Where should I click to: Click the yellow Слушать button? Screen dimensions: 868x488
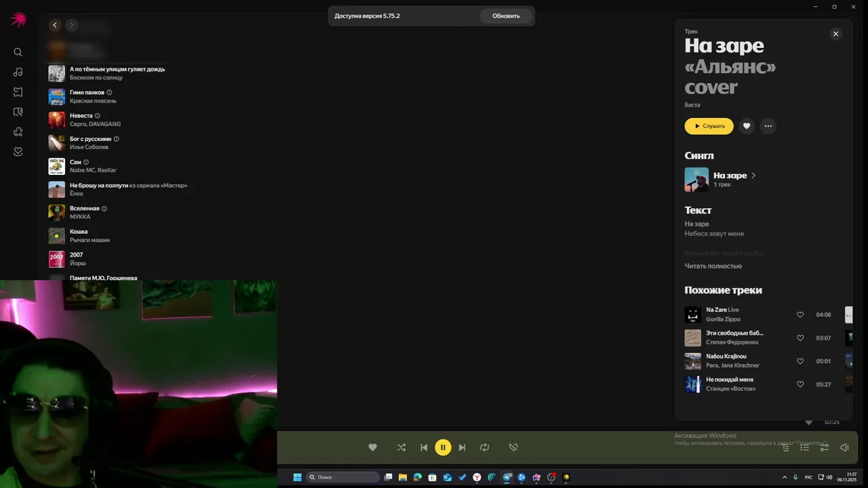[709, 126]
